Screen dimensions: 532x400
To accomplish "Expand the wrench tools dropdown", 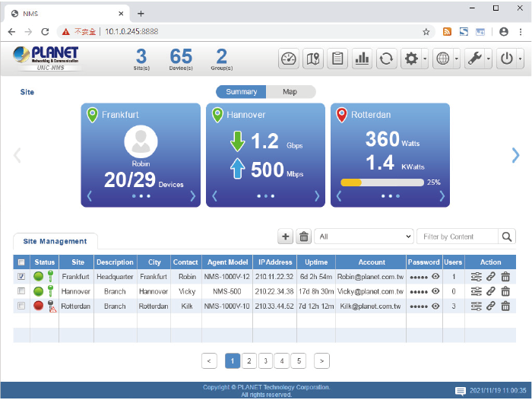I will pyautogui.click(x=478, y=59).
